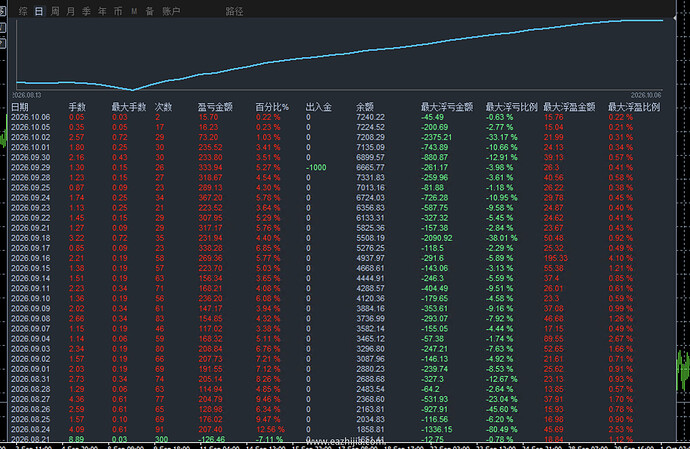Open the 季 quarterly statistics tab
This screenshot has height=449, width=690.
point(87,11)
